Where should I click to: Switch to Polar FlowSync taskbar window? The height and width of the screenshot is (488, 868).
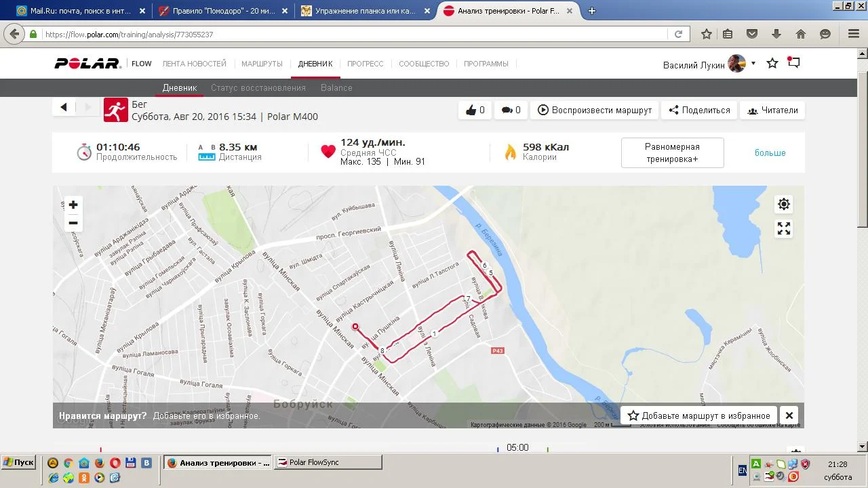coord(328,462)
